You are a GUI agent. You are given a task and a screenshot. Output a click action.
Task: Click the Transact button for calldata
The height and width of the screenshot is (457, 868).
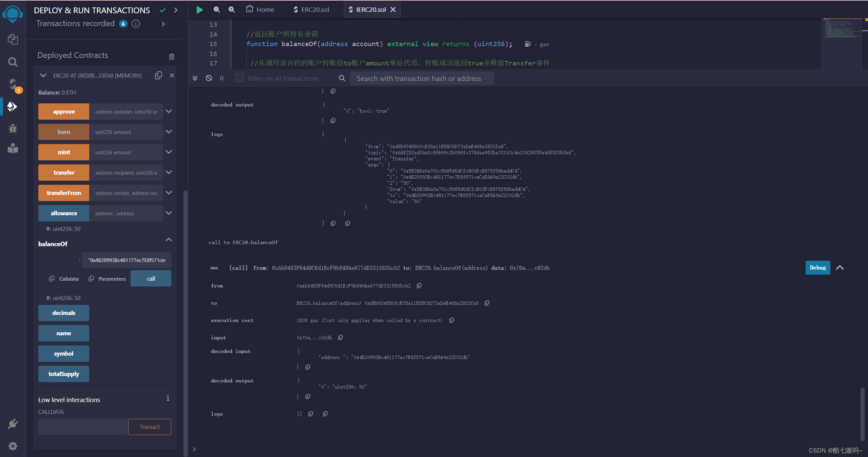[150, 427]
